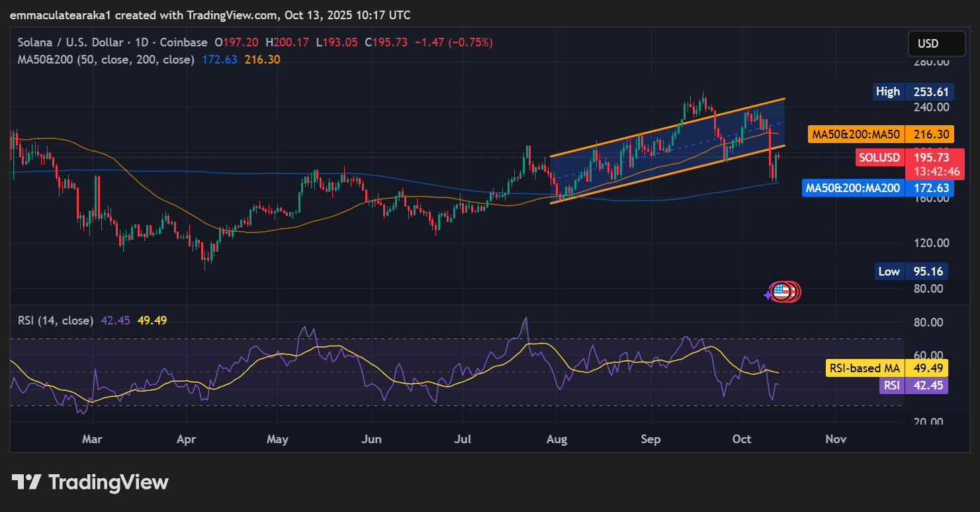Click the TradingView wordmark text
Viewport: 980px width, 512px height.
coord(109,482)
